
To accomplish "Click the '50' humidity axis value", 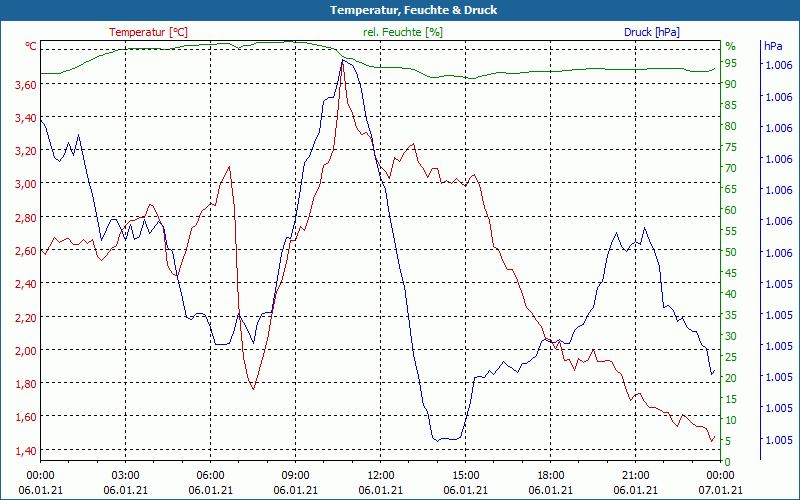I will click(731, 252).
